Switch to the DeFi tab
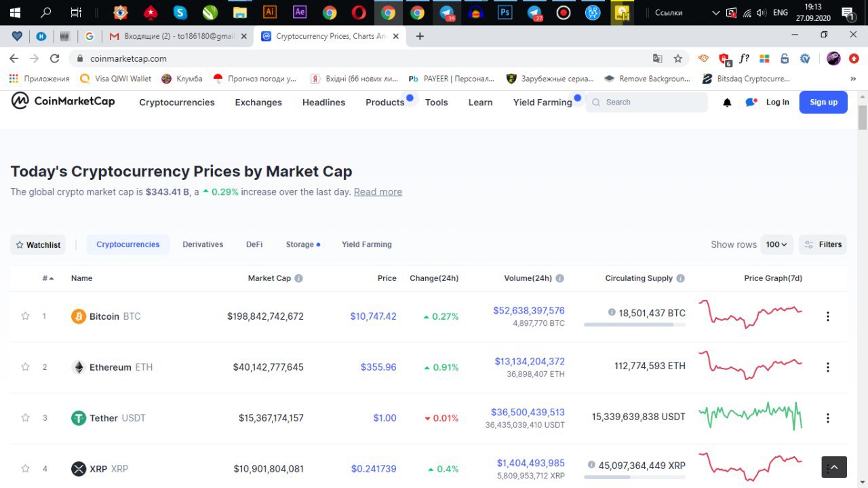 pos(254,244)
